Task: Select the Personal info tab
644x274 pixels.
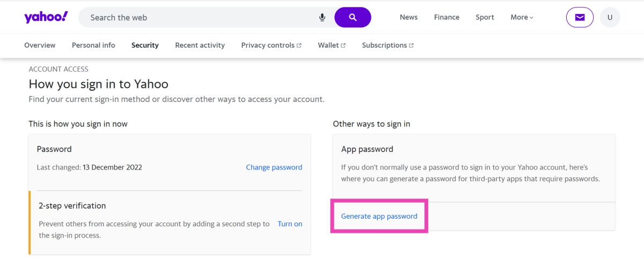Action: coord(93,45)
